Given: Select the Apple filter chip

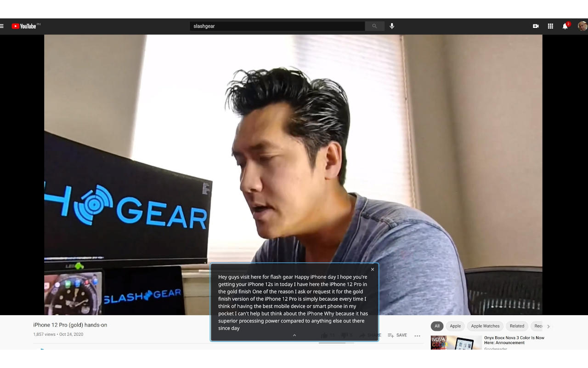Looking at the screenshot, I should tap(455, 326).
